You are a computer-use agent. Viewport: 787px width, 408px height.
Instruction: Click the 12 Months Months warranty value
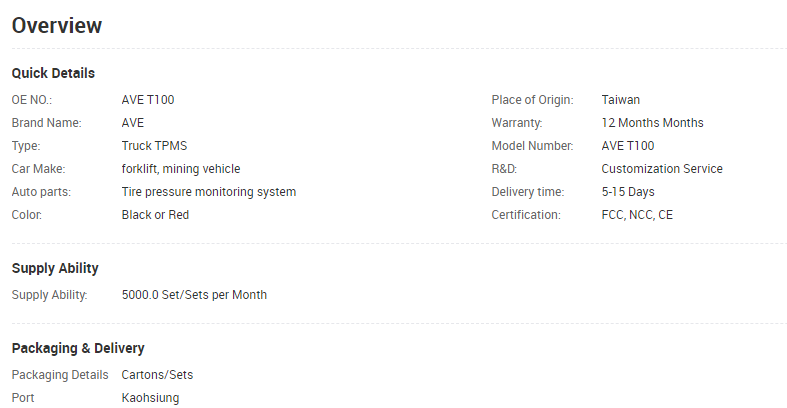[652, 123]
